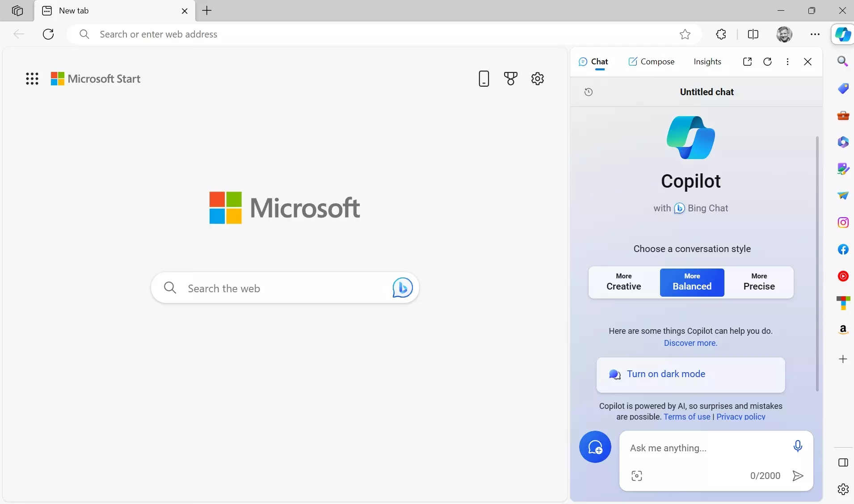The image size is (854, 504).
Task: Select More Creative conversation style
Action: (x=624, y=282)
